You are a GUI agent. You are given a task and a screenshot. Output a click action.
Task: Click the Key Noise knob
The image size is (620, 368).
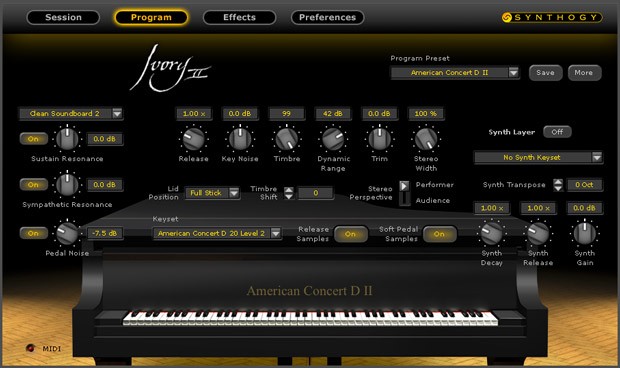[240, 139]
